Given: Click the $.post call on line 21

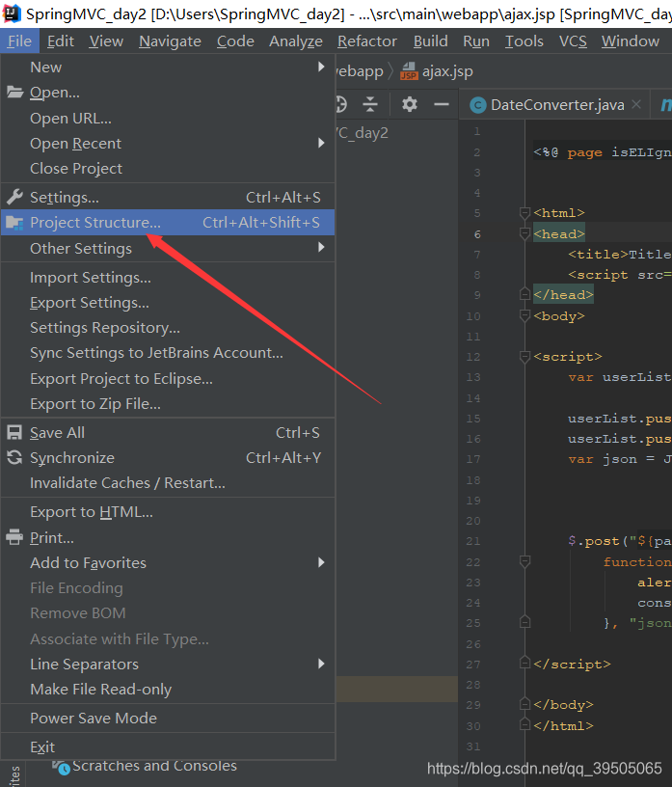Looking at the screenshot, I should pyautogui.click(x=594, y=541).
